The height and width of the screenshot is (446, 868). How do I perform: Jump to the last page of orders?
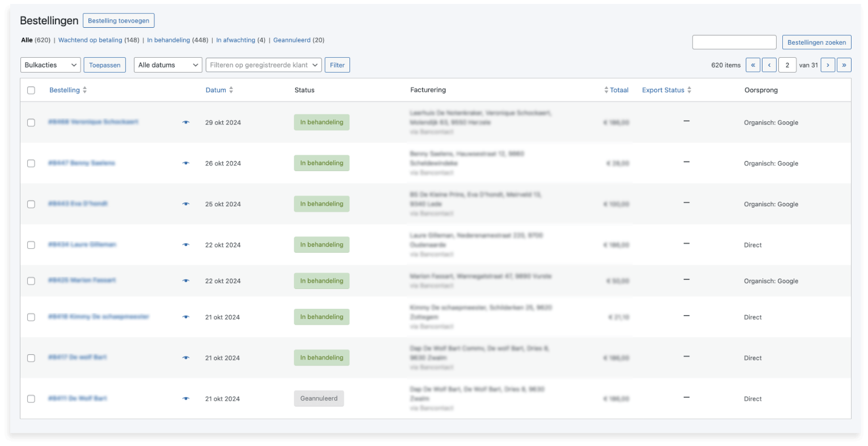(844, 65)
